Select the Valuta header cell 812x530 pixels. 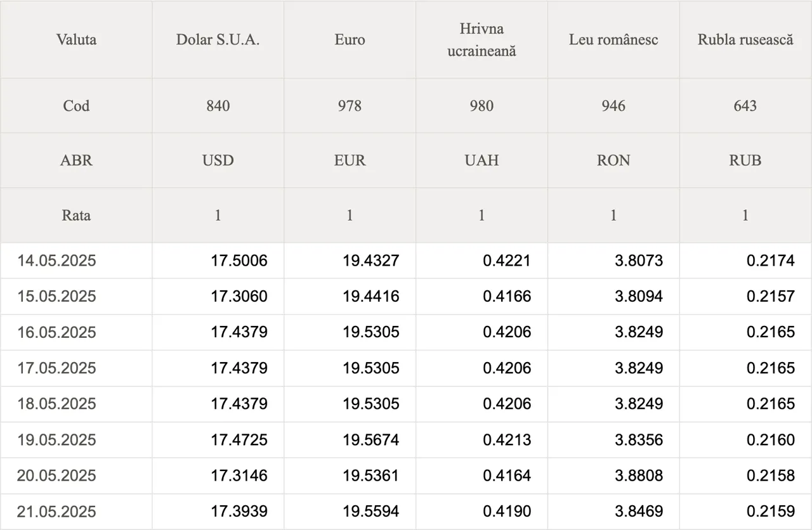tap(76, 39)
